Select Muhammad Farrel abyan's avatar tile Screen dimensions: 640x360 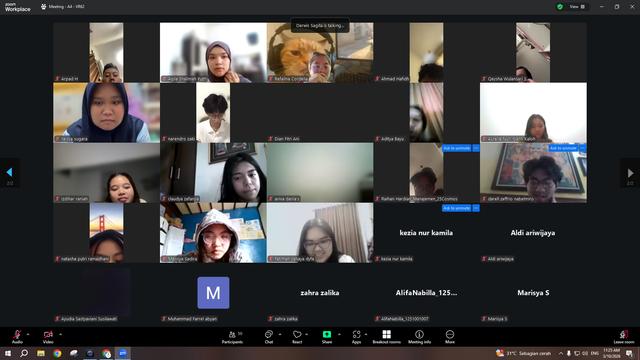click(213, 293)
